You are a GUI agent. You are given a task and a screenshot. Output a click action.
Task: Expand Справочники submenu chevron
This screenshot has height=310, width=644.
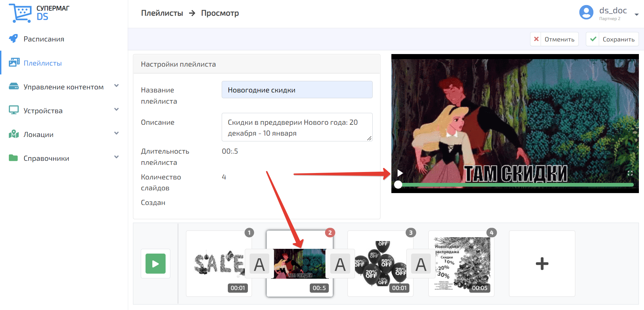pyautogui.click(x=116, y=157)
